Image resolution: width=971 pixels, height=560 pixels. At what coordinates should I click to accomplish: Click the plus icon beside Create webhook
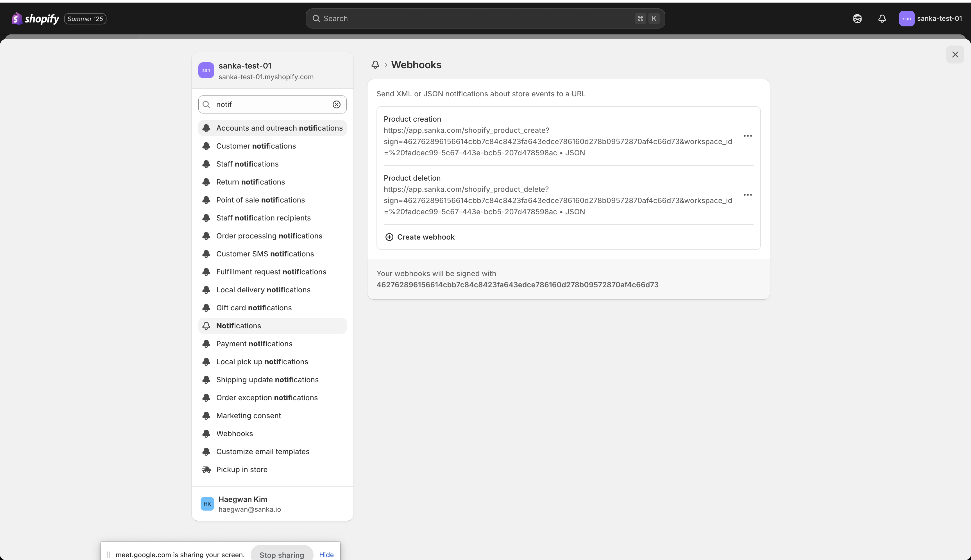click(389, 237)
